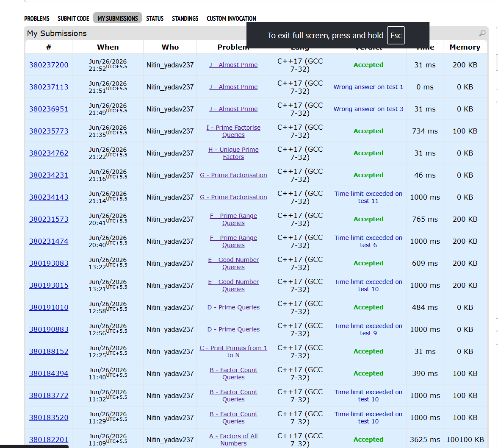Open submission 380235773
This screenshot has height=448, width=498.
coord(49,131)
